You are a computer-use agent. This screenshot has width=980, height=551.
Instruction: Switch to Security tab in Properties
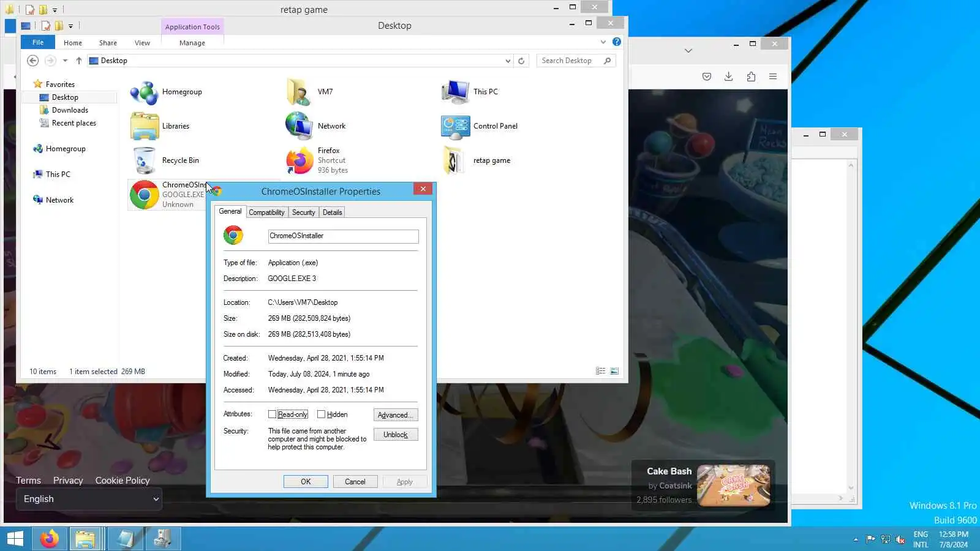pyautogui.click(x=304, y=212)
